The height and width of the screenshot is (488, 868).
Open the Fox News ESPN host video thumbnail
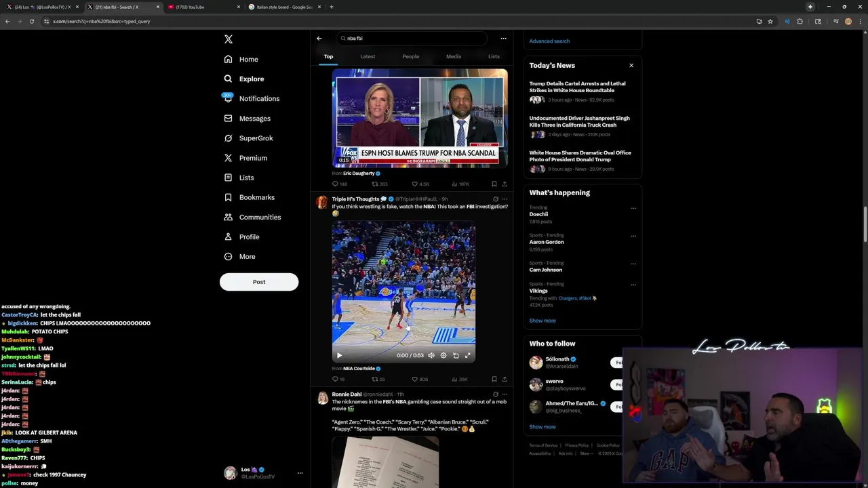pyautogui.click(x=420, y=119)
